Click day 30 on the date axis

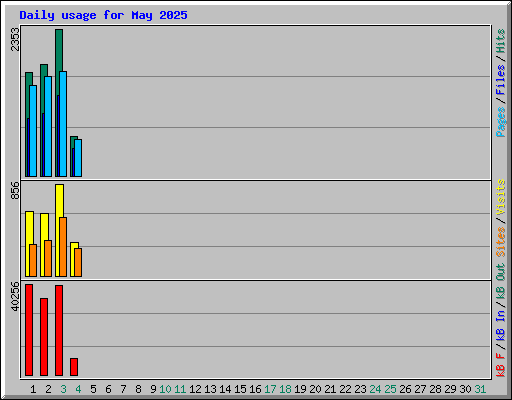[x=465, y=389]
